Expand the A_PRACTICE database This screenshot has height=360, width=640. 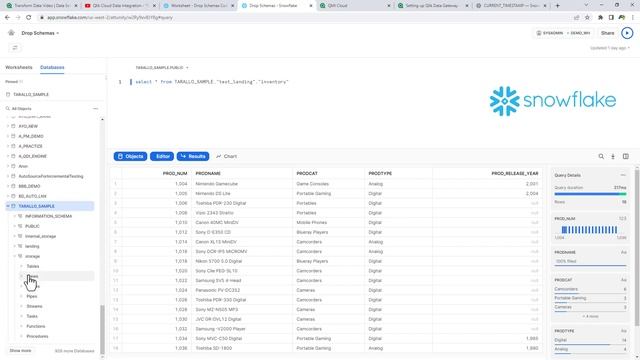click(8, 146)
